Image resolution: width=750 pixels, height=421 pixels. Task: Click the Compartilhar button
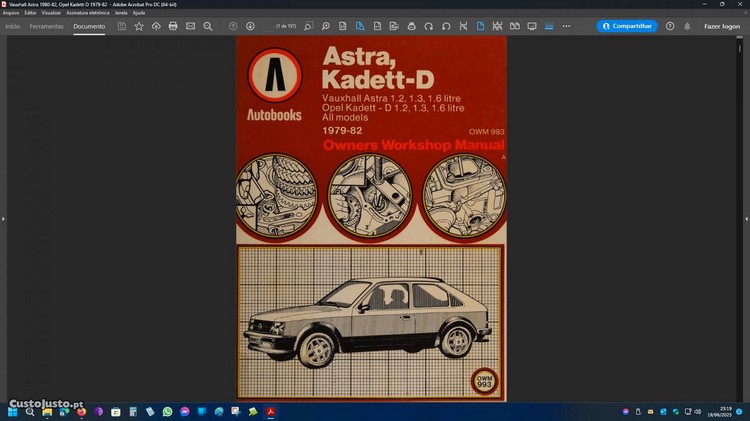pyautogui.click(x=627, y=26)
